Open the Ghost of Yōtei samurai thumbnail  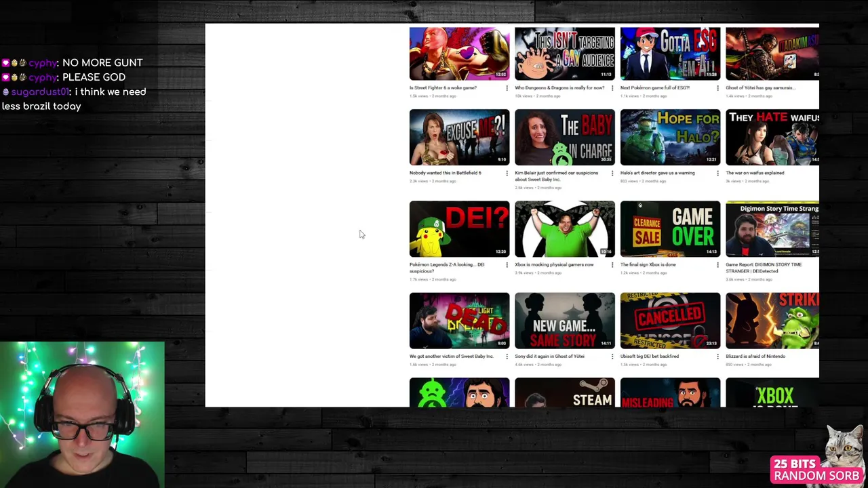(772, 54)
